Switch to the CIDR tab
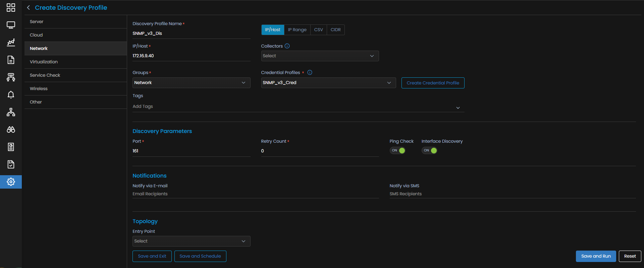The width and height of the screenshot is (644, 268). [336, 30]
